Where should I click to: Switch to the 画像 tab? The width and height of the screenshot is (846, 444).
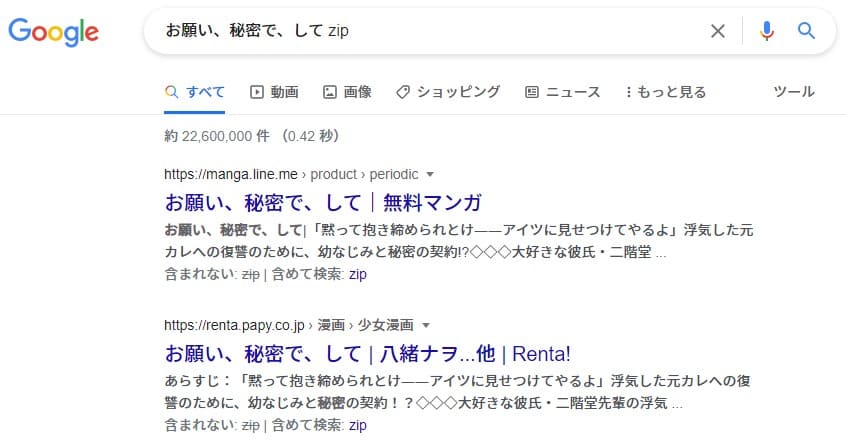pos(347,92)
